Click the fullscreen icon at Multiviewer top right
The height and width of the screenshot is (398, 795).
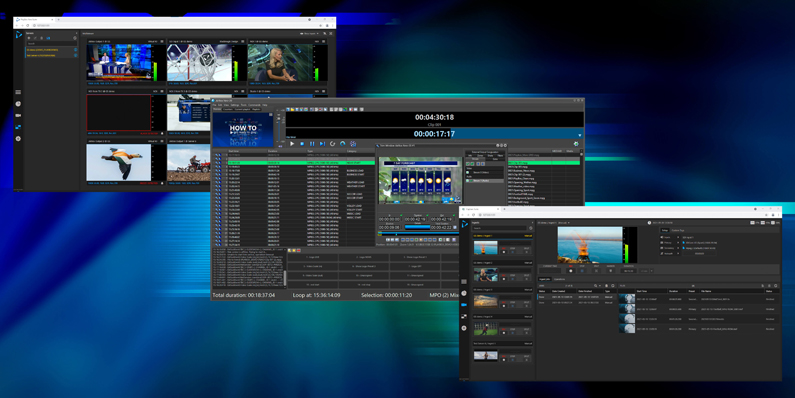coord(331,33)
